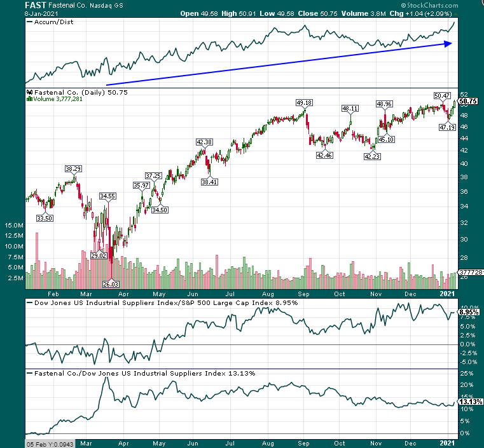Image resolution: width=484 pixels, height=448 pixels.
Task: Click the Volume 3.8M header value
Action: point(363,13)
